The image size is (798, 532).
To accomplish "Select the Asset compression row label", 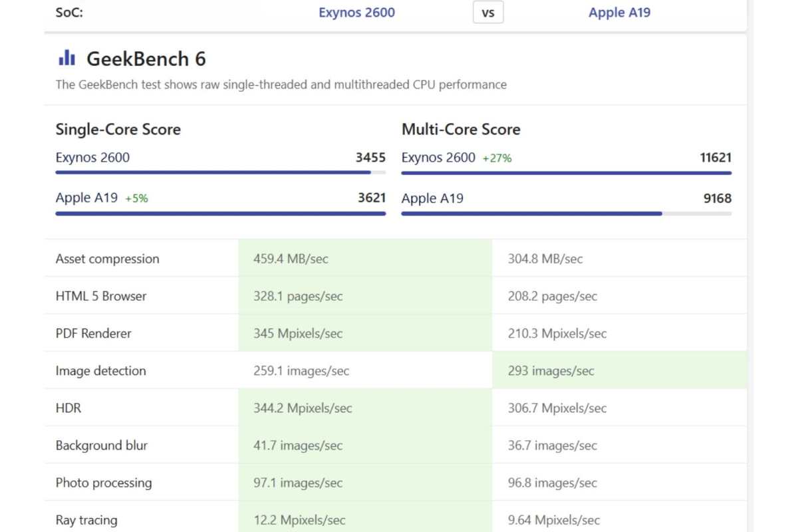I will point(108,259).
